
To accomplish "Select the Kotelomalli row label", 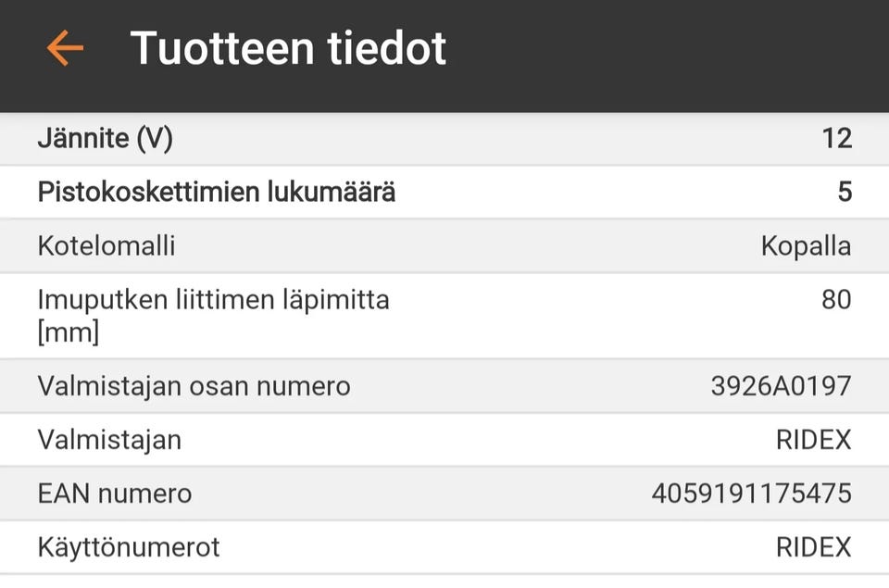I will coord(106,246).
